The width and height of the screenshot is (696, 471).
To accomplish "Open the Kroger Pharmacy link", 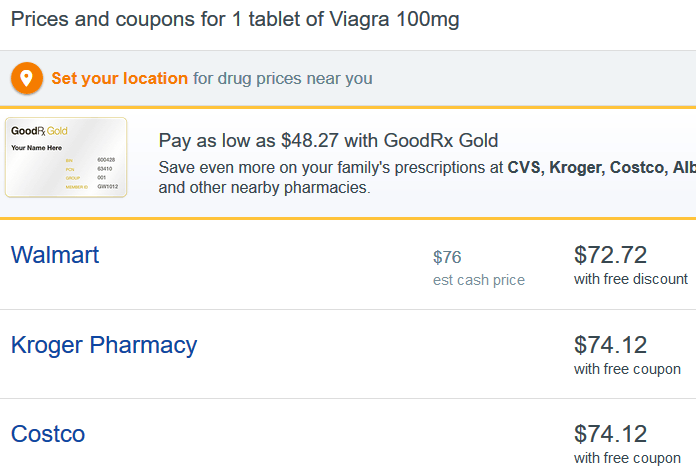I will (104, 345).
